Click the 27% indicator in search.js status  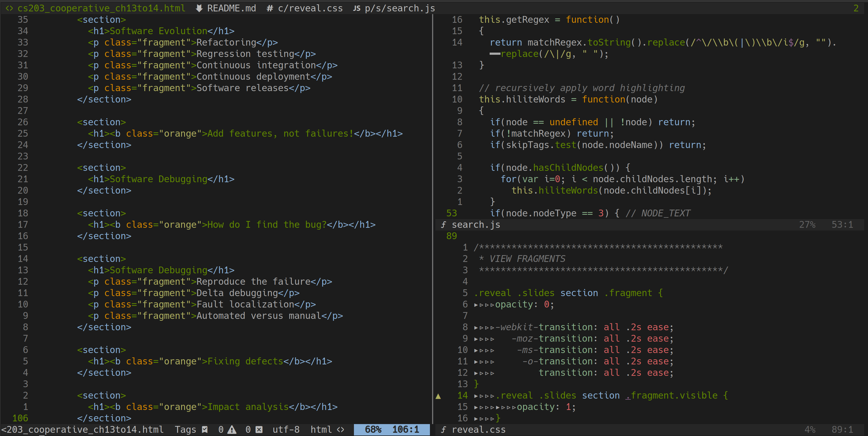tap(807, 225)
